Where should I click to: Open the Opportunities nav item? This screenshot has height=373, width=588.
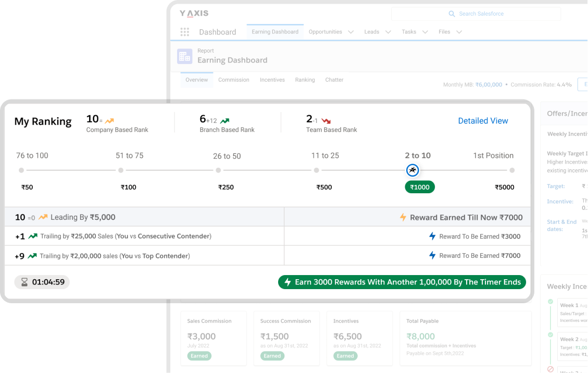point(325,32)
